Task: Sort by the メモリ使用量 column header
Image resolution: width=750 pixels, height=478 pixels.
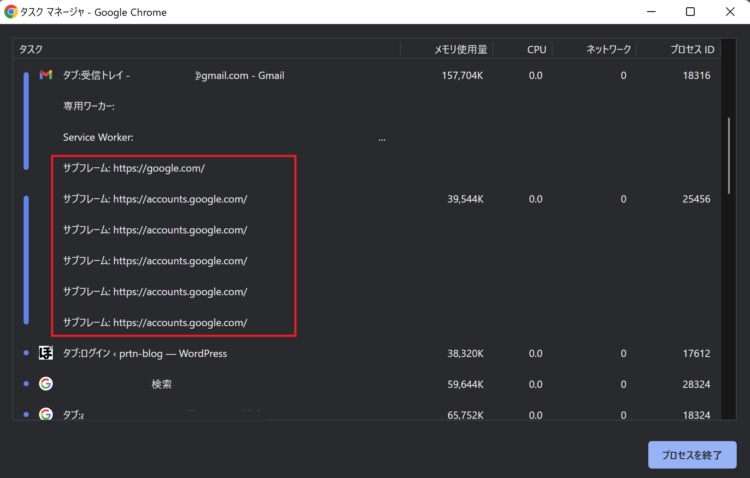Action: 447,49
